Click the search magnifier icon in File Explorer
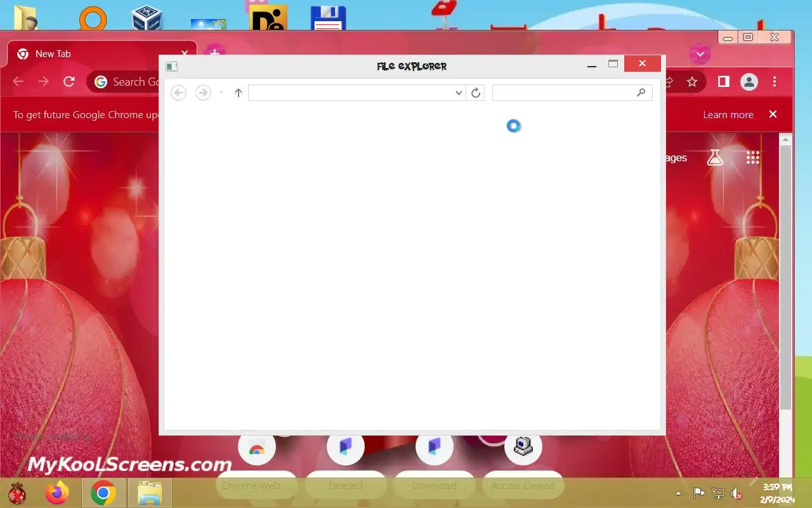The image size is (812, 508). click(x=641, y=93)
